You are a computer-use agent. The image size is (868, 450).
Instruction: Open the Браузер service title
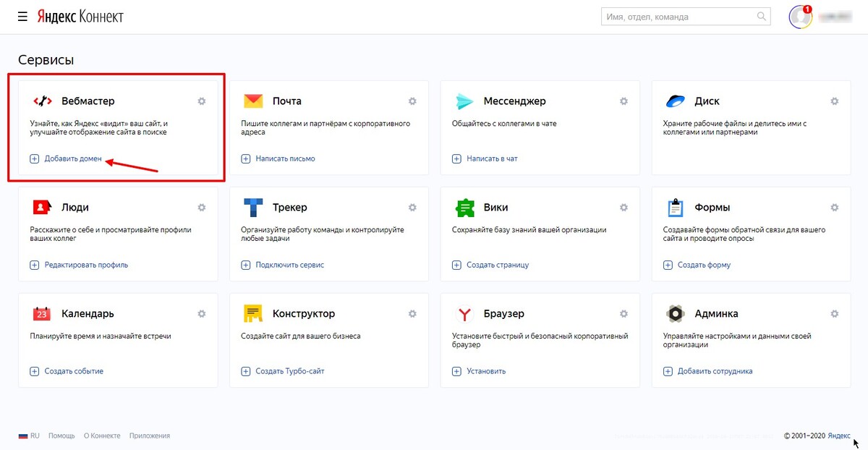coord(504,314)
